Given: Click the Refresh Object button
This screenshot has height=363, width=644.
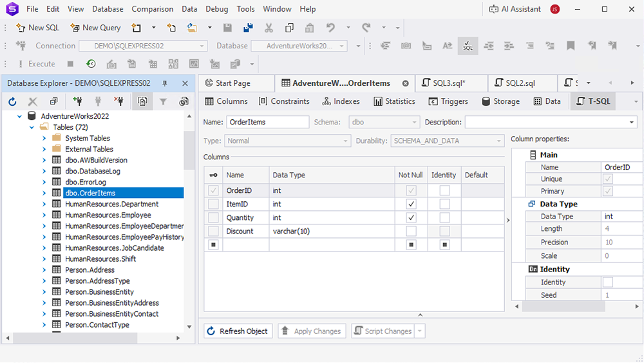Looking at the screenshot, I should (x=238, y=331).
